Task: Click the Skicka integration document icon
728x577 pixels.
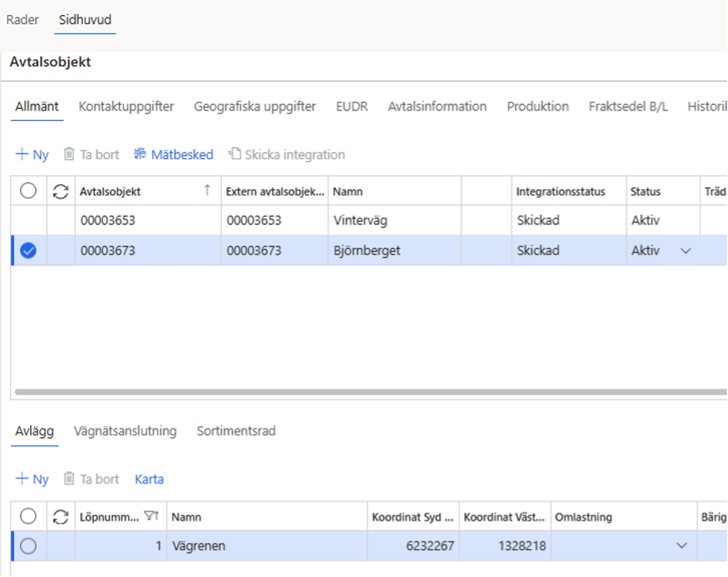Action: coord(235,153)
